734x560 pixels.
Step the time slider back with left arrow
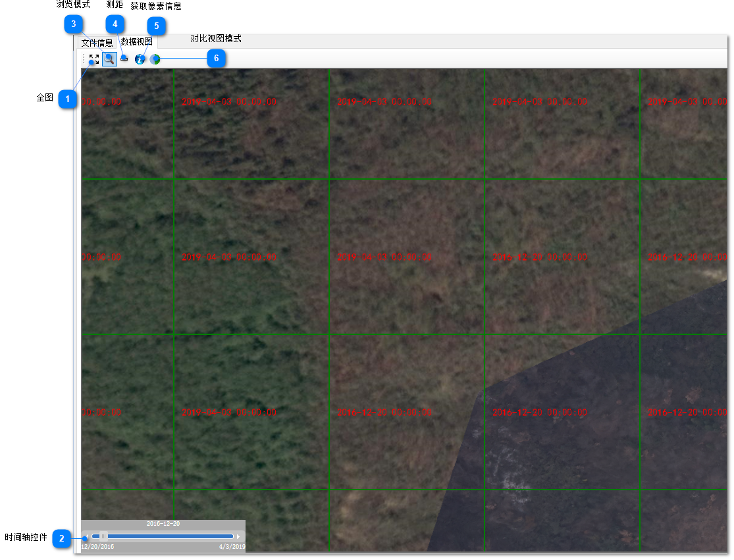pos(87,536)
